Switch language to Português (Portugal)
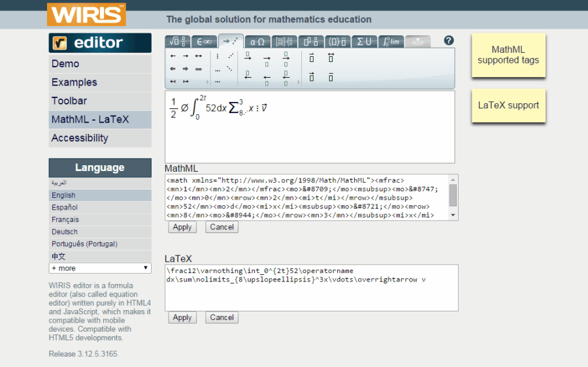Image resolution: width=588 pixels, height=367 pixels. [100, 244]
